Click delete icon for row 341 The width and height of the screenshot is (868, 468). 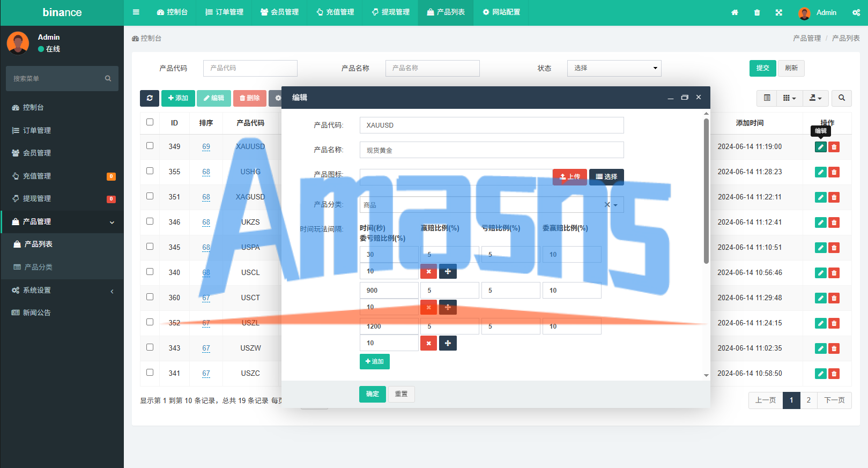tap(834, 374)
